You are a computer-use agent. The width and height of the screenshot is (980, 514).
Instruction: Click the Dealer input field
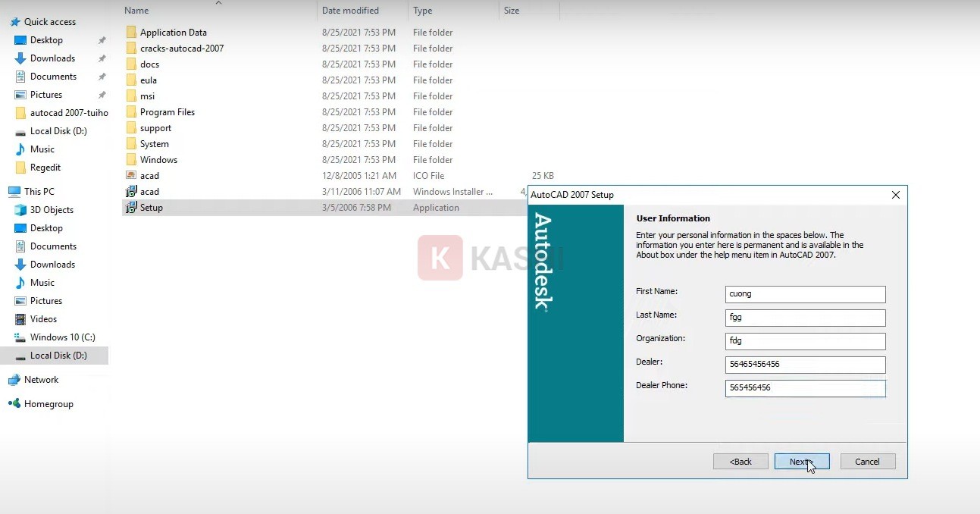[x=805, y=365]
